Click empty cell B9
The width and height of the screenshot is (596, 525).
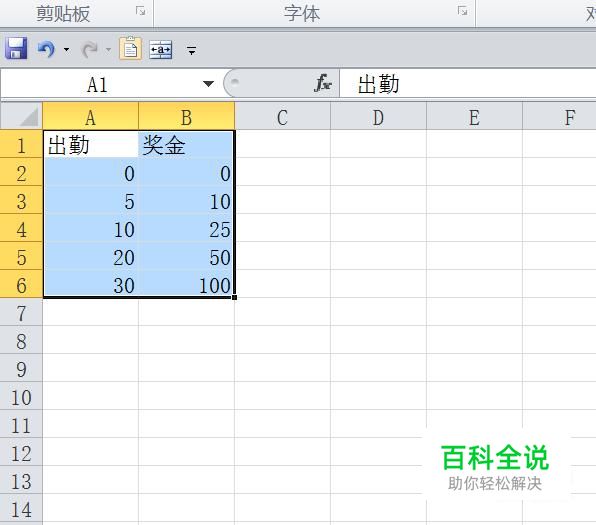[187, 368]
